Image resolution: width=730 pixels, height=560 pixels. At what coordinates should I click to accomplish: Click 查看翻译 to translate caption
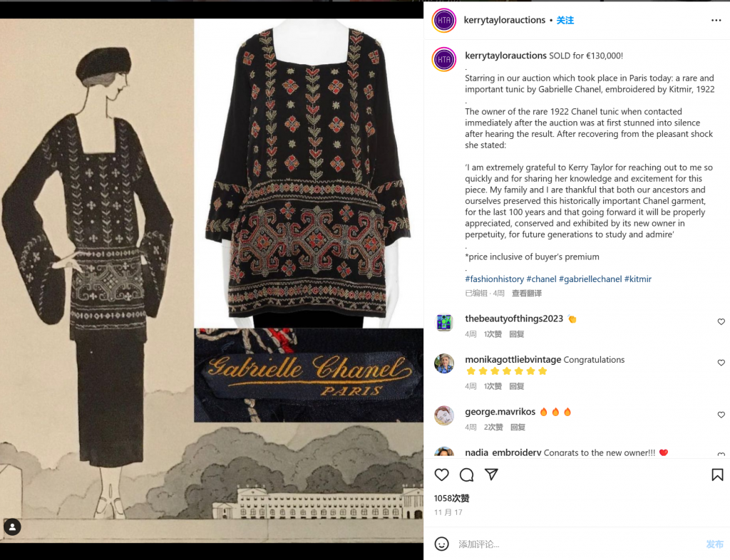pos(527,293)
